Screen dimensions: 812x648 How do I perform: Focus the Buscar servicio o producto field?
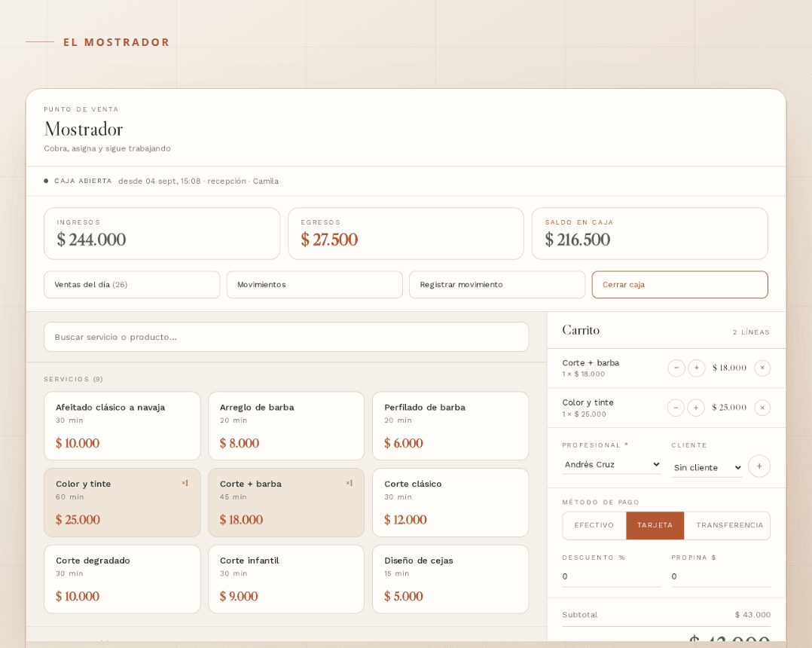click(x=286, y=337)
